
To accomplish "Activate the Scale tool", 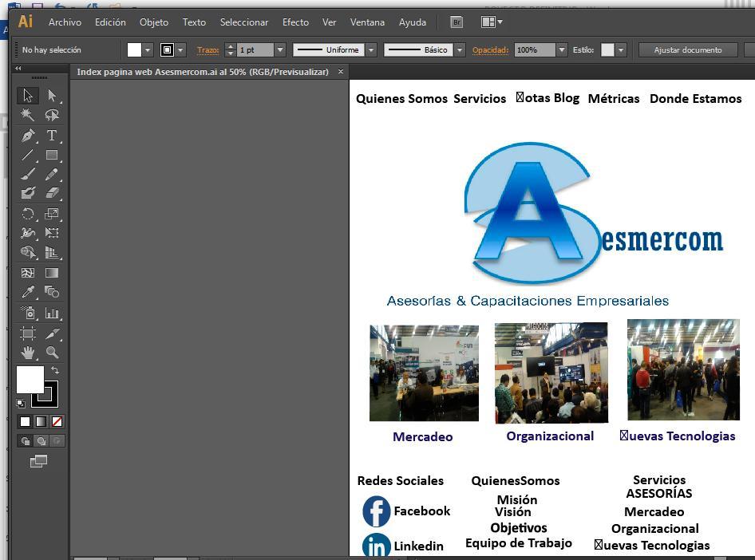I will 52,214.
